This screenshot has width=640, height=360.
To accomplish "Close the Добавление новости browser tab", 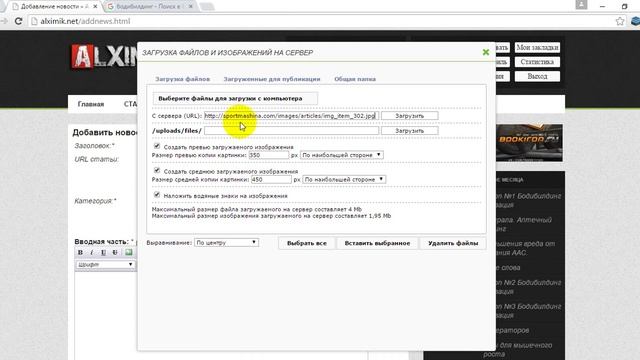I will tap(95, 7).
